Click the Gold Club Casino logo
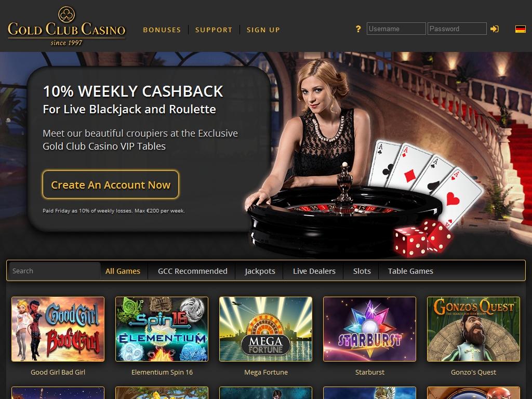The width and height of the screenshot is (532, 399). pos(66,26)
